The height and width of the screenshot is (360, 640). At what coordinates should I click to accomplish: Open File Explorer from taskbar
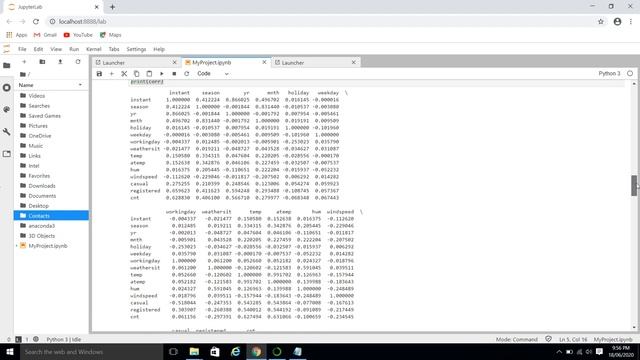pyautogui.click(x=194, y=352)
